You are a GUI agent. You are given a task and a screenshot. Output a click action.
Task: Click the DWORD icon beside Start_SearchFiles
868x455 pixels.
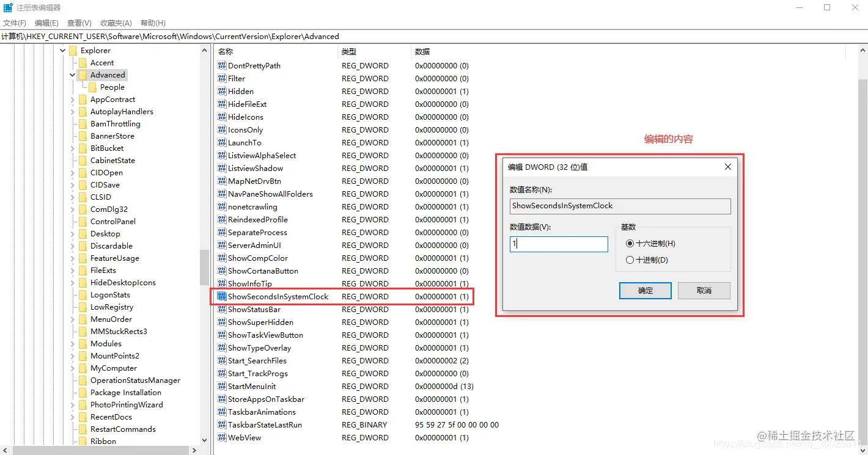222,360
